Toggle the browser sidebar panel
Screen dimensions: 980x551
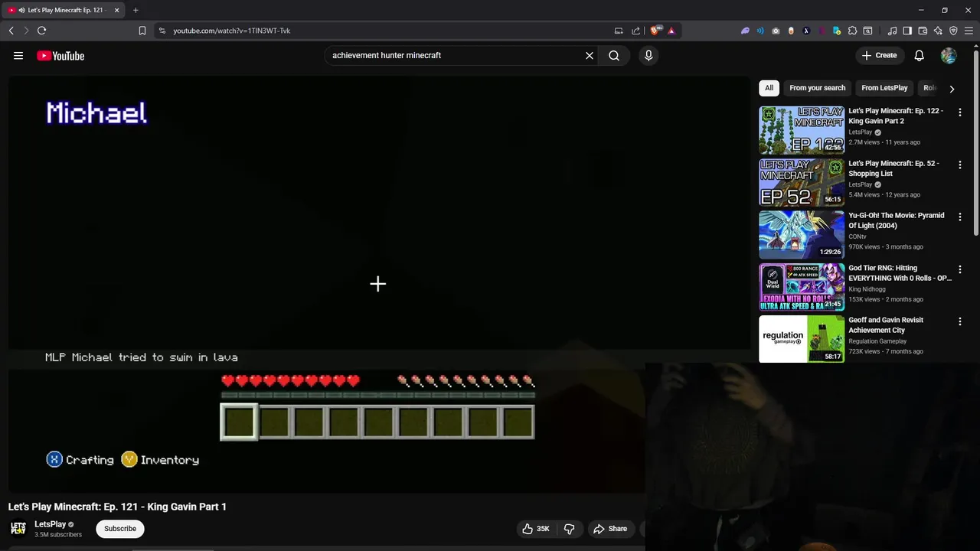(907, 31)
